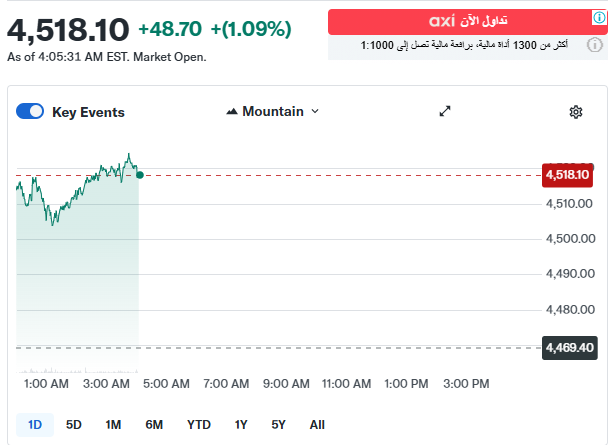Click the mountain chart type icon
This screenshot has height=445, width=612.
click(x=233, y=111)
